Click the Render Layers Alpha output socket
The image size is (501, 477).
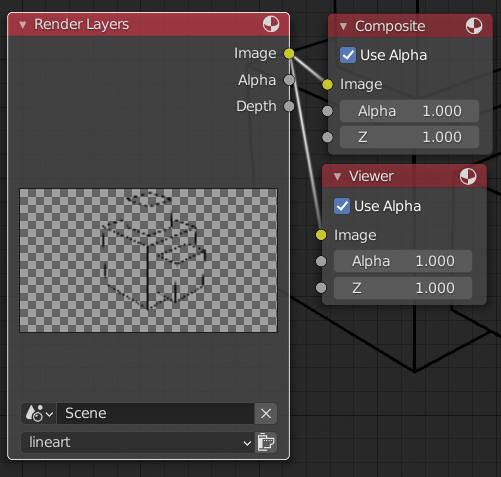(x=289, y=80)
